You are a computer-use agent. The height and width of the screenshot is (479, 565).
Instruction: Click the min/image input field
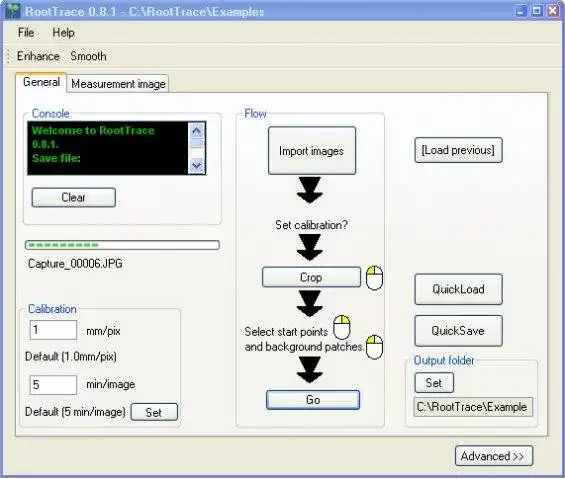[x=53, y=385]
